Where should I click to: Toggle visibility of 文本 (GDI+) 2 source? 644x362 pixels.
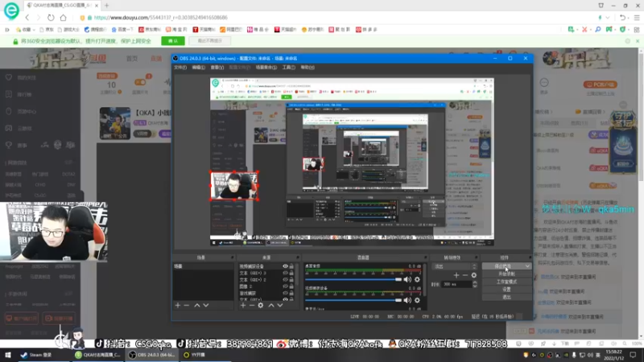tap(285, 279)
